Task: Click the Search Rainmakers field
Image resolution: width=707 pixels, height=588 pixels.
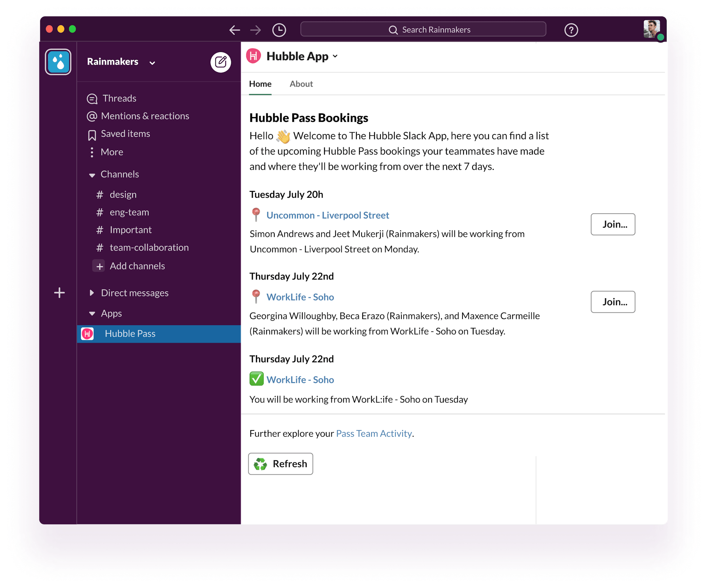Action: (x=423, y=29)
